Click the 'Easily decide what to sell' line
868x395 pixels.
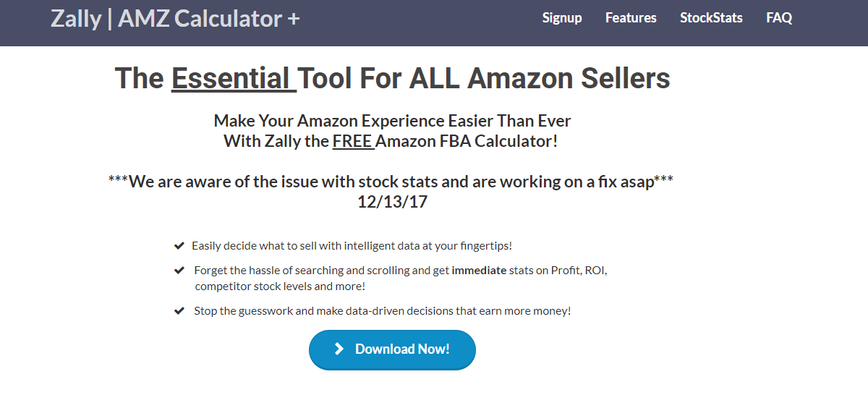tap(352, 246)
